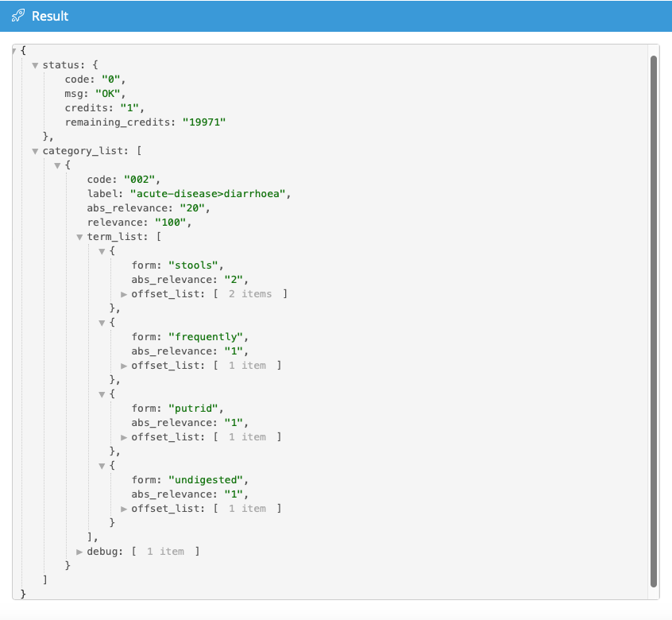Click the rocket icon in the Result header
The width and height of the screenshot is (672, 620).
(x=17, y=16)
